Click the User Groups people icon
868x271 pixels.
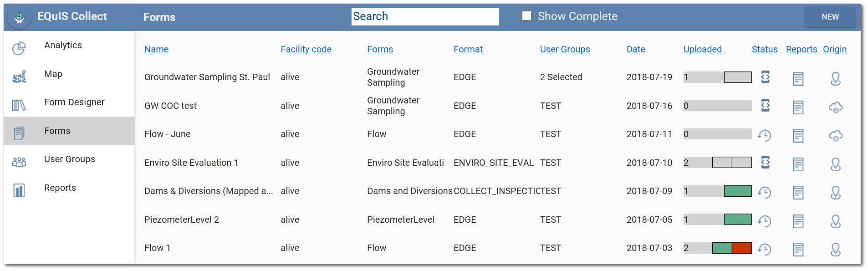click(x=19, y=162)
